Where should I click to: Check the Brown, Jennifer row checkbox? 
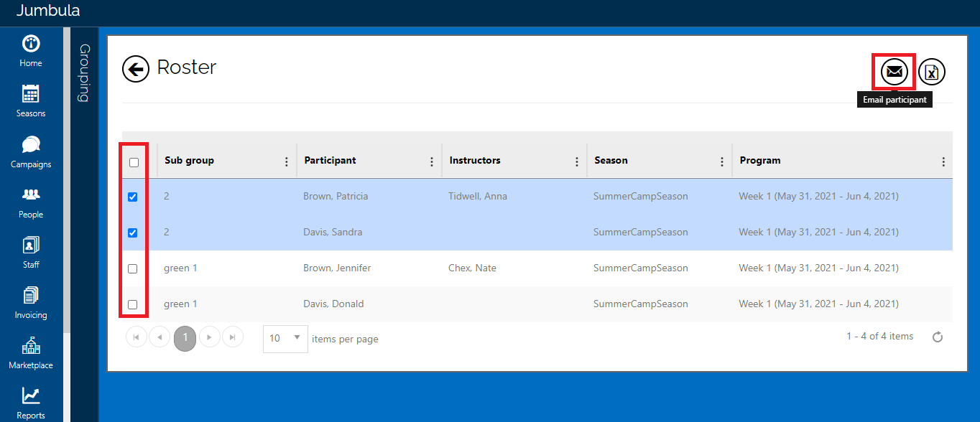(132, 268)
